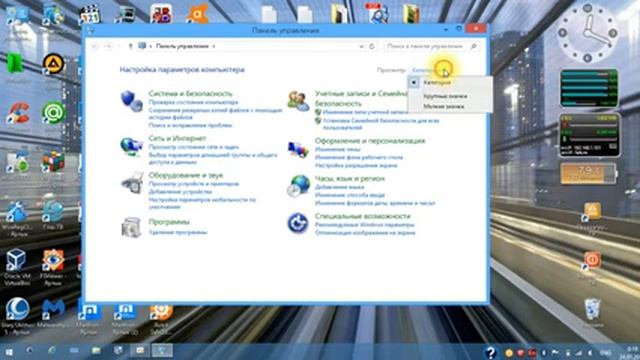Screen dimensions: 640x360
Task: Open the Сеть и Интернет globe icon
Action: [131, 146]
